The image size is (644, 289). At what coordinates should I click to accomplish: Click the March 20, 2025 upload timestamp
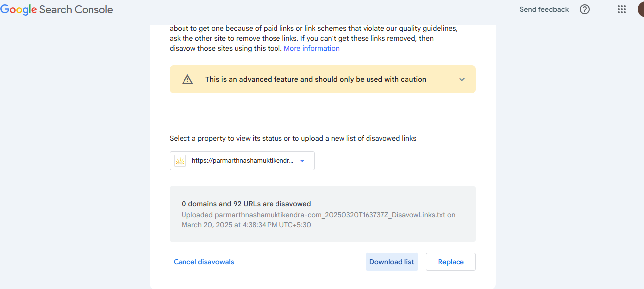tap(246, 225)
